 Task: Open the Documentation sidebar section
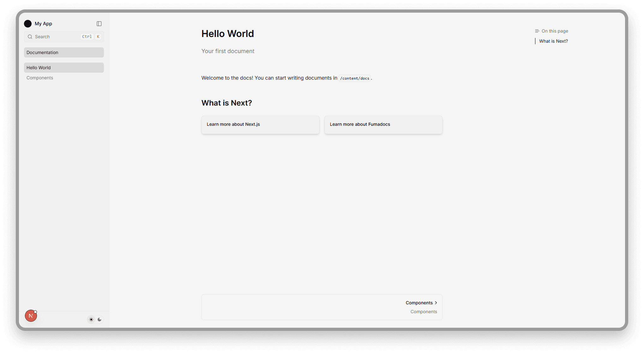(64, 52)
